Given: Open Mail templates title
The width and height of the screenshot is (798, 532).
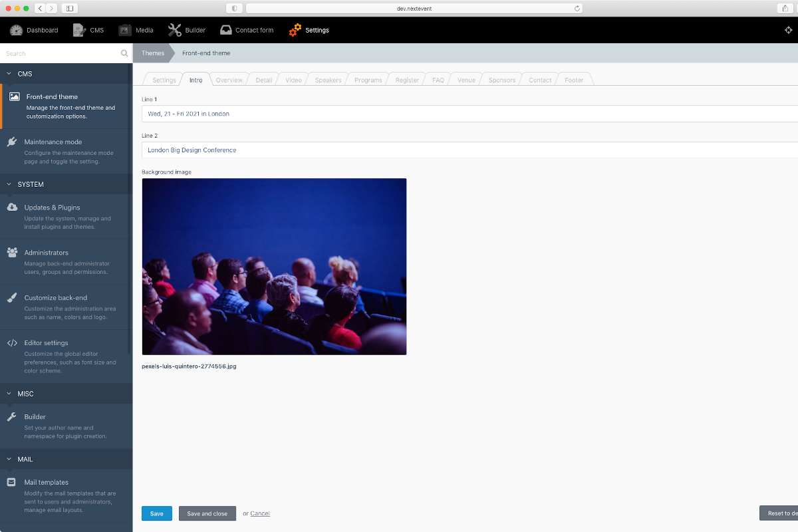Looking at the screenshot, I should [x=47, y=482].
